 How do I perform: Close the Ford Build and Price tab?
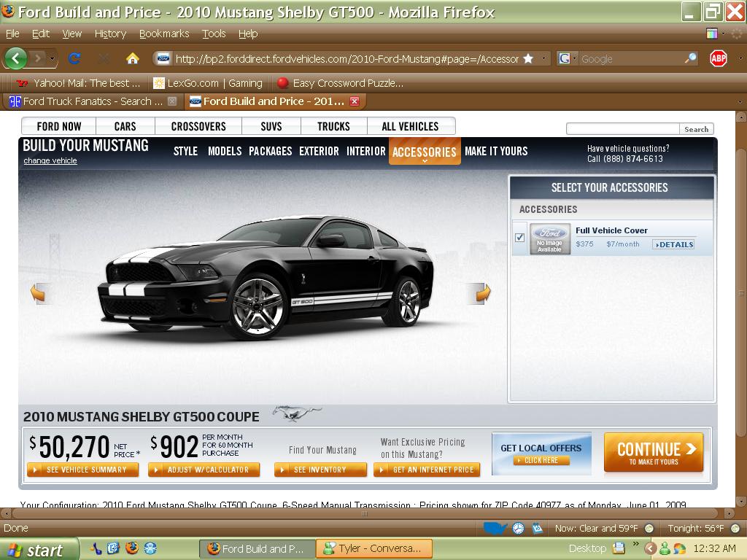(354, 101)
